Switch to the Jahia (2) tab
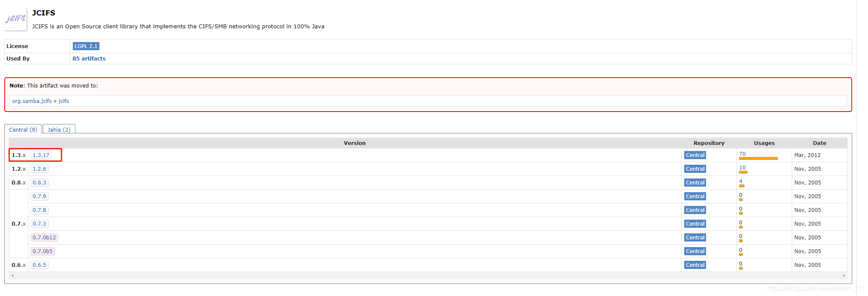868x296 pixels. (59, 129)
